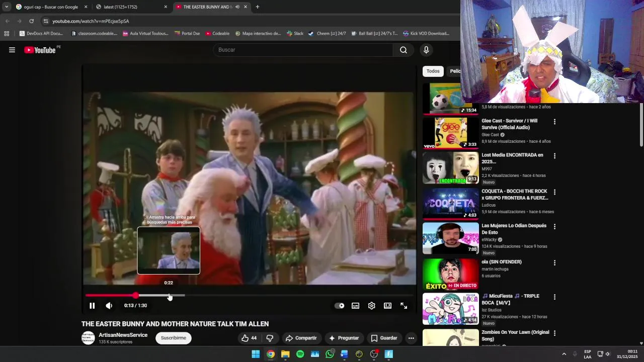
Task: Toggle autoplay switch in the player
Action: click(340, 306)
